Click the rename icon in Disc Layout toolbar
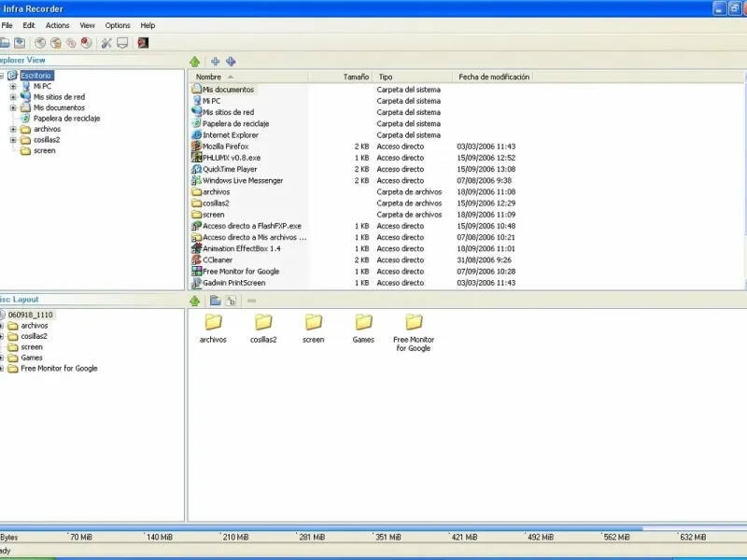747x560 pixels. pos(231,301)
